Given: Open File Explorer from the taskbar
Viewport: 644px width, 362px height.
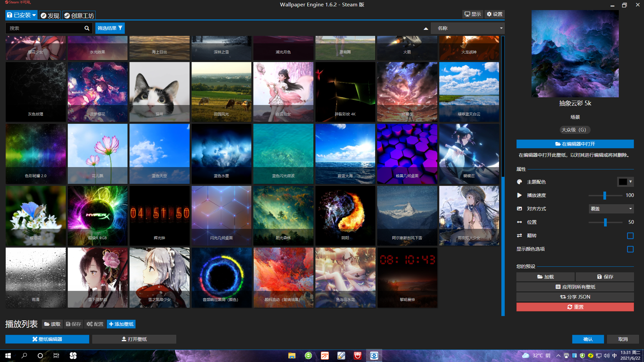Looking at the screenshot, I should click(x=292, y=356).
